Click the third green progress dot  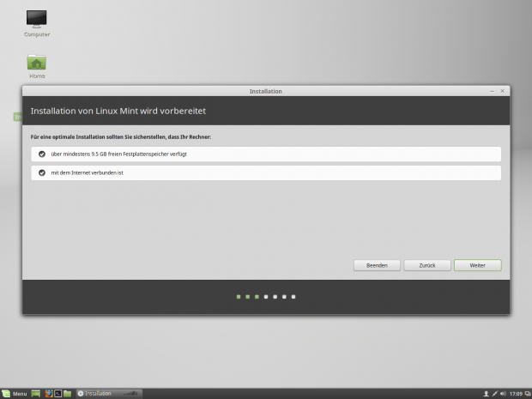[x=257, y=297]
